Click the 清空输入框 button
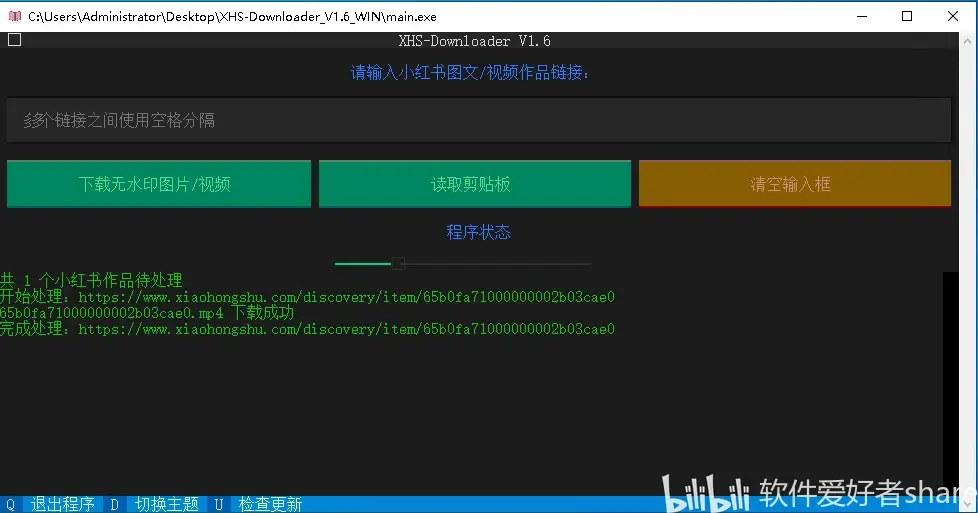Screen dimensions: 978x513 tap(795, 184)
